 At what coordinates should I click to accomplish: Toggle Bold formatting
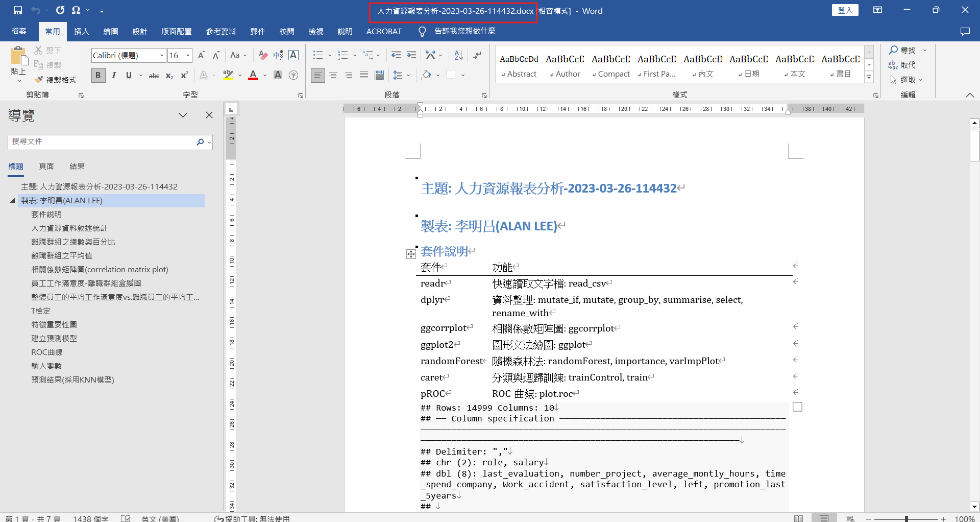click(98, 76)
